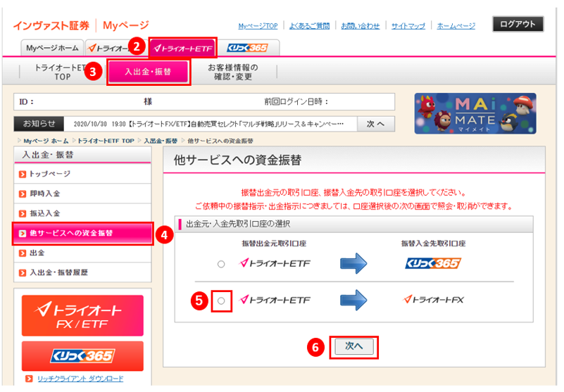Image resolution: width=564 pixels, height=392 pixels.
Task: Switch to the トライオートETF tab
Action: (183, 48)
